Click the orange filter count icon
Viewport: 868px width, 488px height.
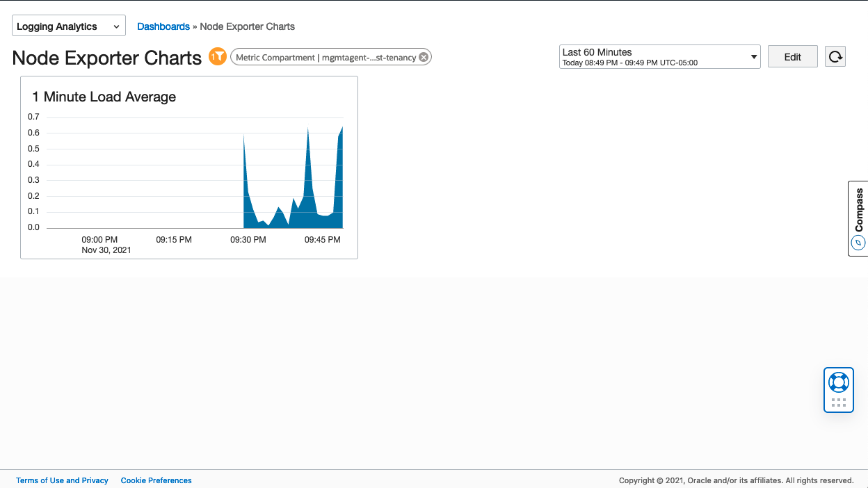coord(218,56)
